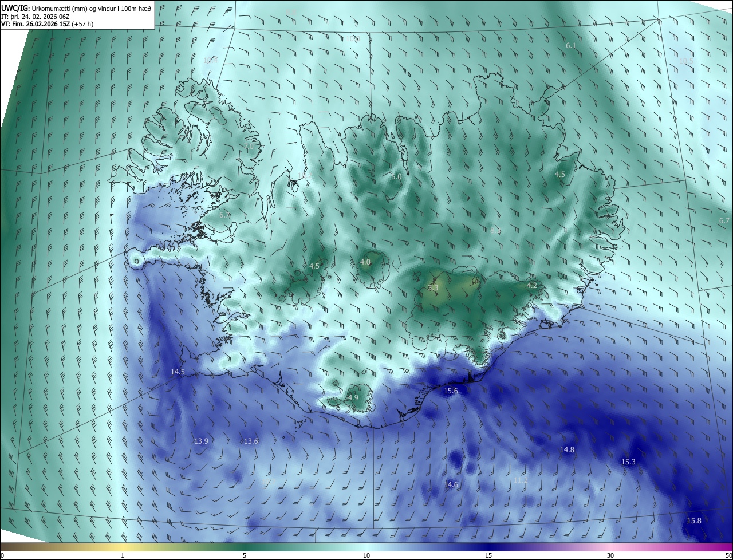This screenshot has height=560, width=733.
Task: Click the 15.3 value southeast of Iceland
Action: coord(628,462)
